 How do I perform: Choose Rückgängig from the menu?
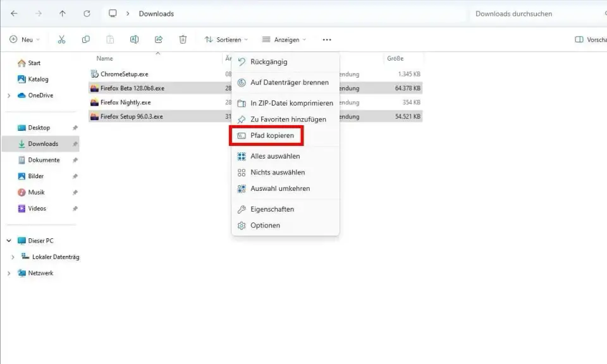285,62
